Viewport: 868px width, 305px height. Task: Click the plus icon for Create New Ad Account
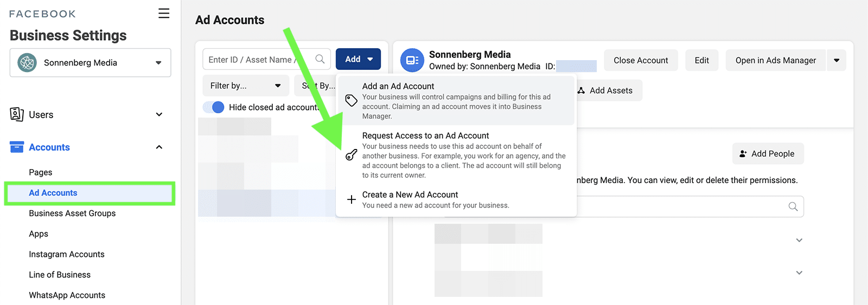click(x=352, y=199)
